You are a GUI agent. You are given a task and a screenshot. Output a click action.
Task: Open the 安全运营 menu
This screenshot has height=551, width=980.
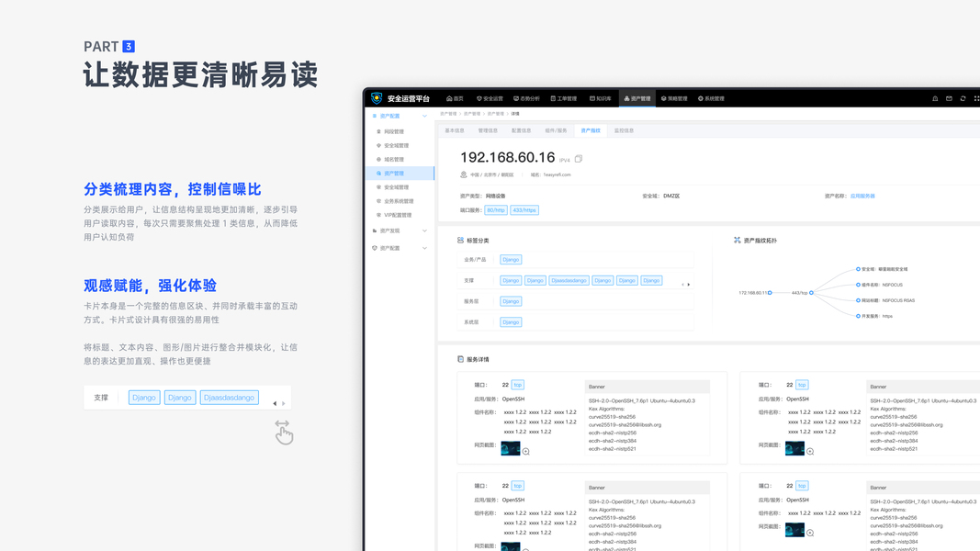click(490, 98)
